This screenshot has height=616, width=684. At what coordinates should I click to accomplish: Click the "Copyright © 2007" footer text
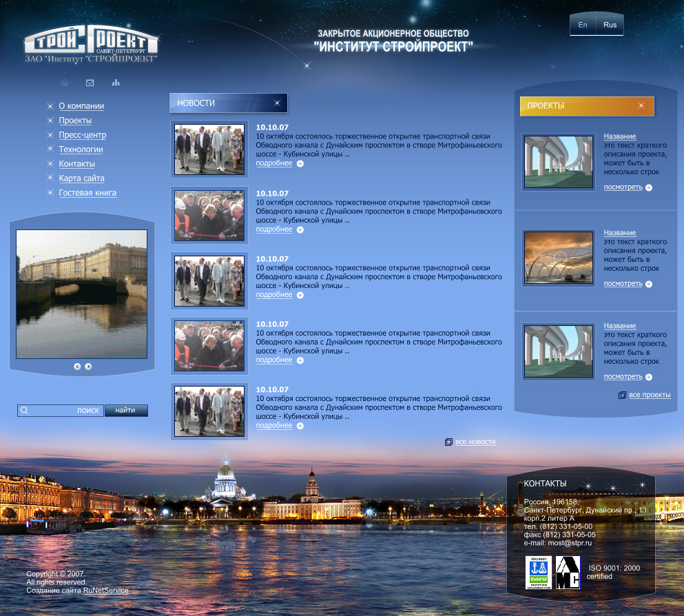55,574
